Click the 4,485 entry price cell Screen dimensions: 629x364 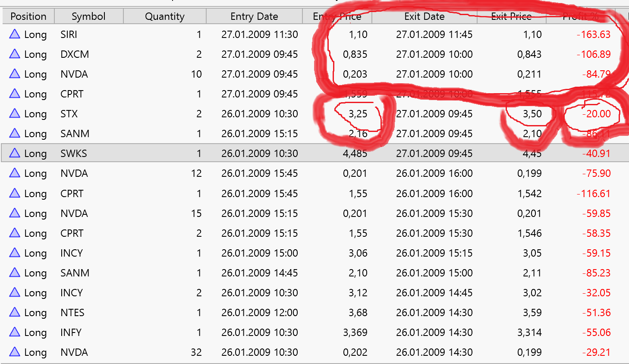click(355, 154)
